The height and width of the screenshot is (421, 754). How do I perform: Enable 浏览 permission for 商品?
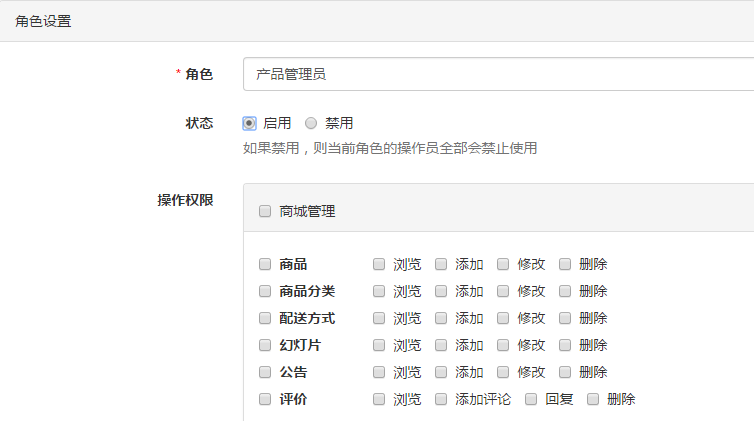pos(379,264)
